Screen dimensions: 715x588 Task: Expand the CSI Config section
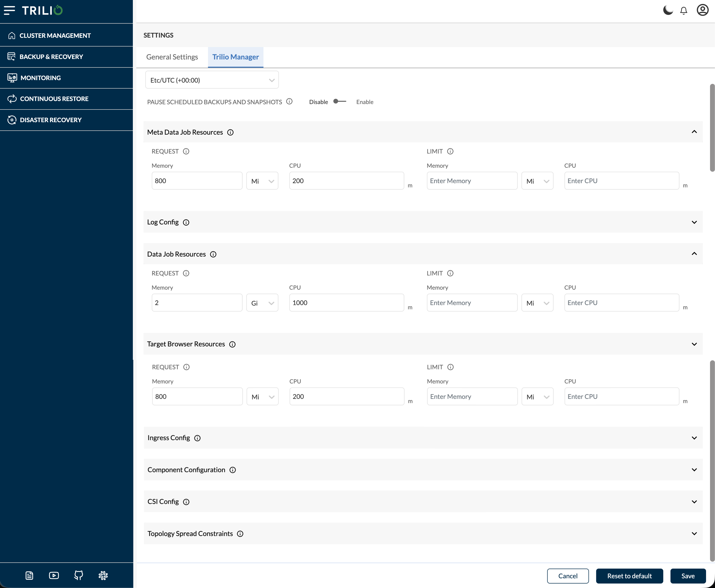click(694, 502)
